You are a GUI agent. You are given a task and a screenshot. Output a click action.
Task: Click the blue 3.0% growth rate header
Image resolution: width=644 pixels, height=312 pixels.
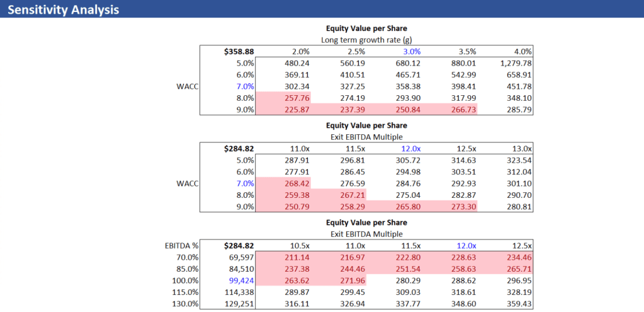click(x=409, y=51)
